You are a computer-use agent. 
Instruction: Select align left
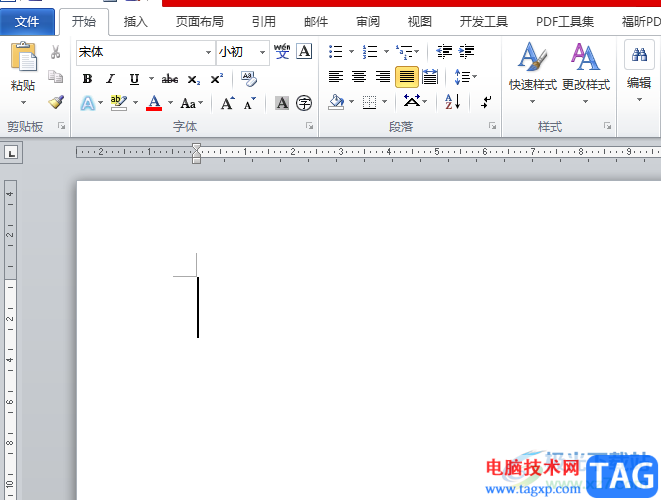click(336, 77)
